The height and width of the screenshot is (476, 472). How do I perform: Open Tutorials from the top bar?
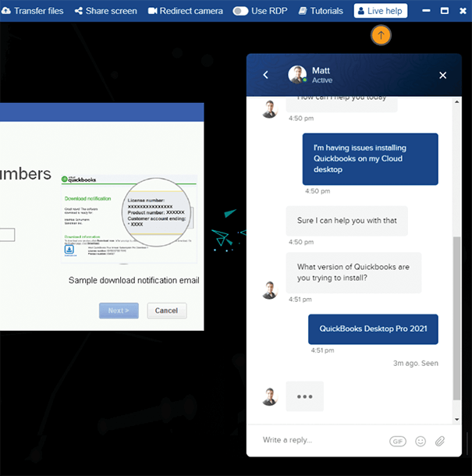point(321,11)
